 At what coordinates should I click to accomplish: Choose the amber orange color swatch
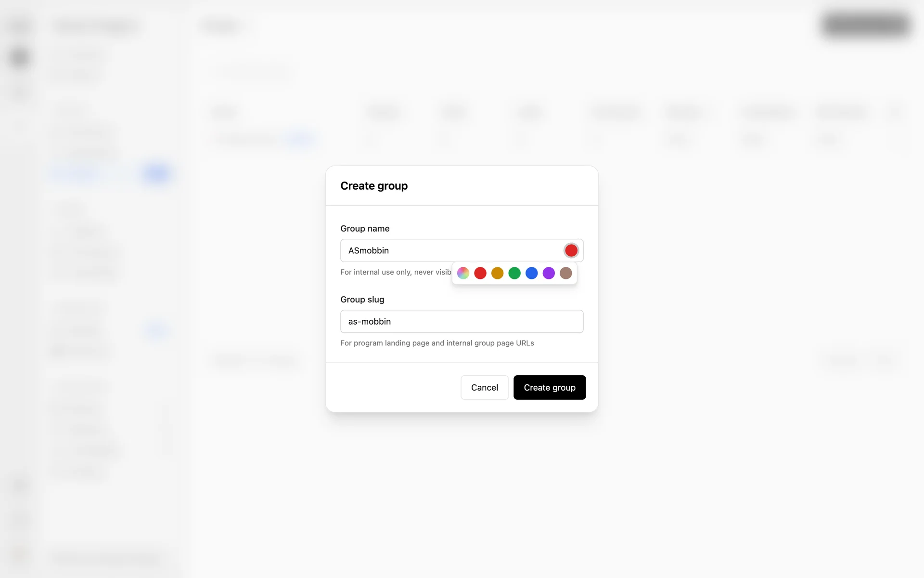click(x=497, y=273)
